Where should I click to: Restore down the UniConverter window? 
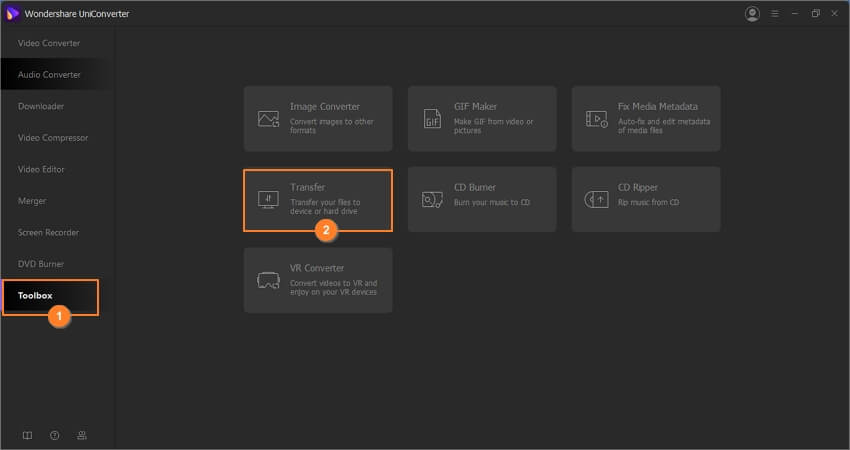click(x=815, y=14)
